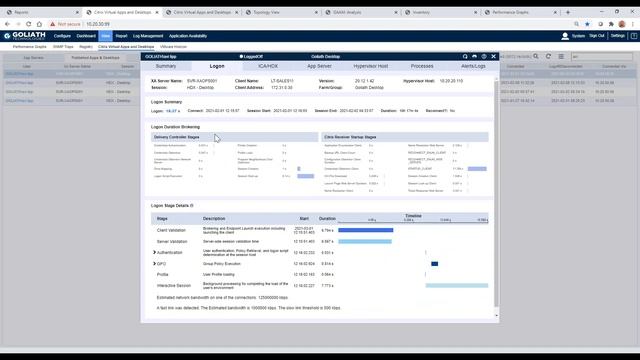Go back with the browser back arrow
The height and width of the screenshot is (360, 640).
coord(7,24)
